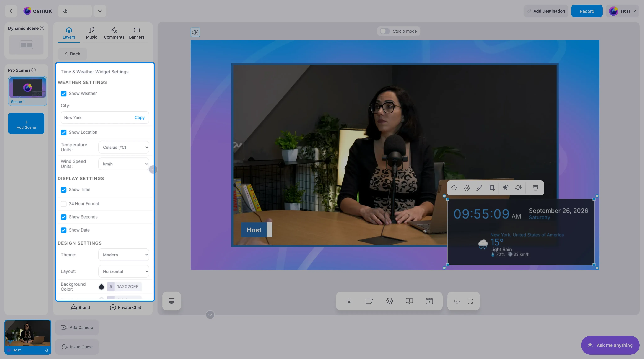Screen dimensions: 644x359
Task: Uncheck Show Time checkbox
Action: tap(63, 190)
